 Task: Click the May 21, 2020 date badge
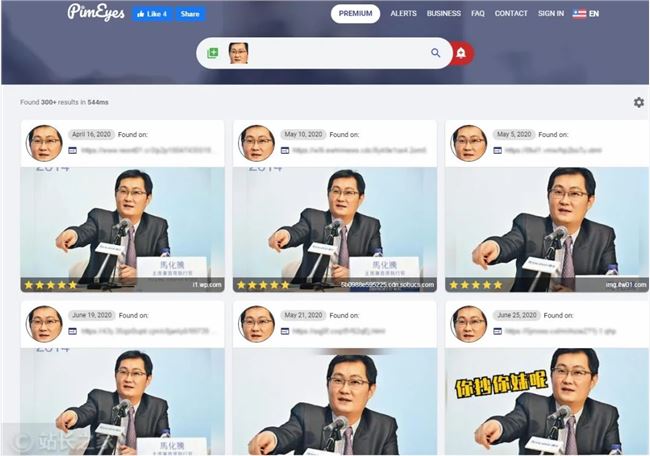click(x=303, y=315)
